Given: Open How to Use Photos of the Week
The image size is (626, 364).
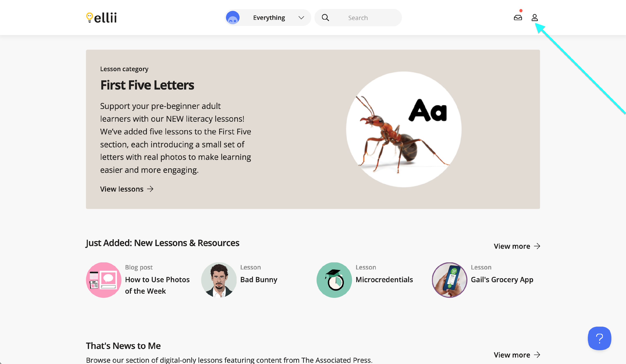Looking at the screenshot, I should point(157,285).
